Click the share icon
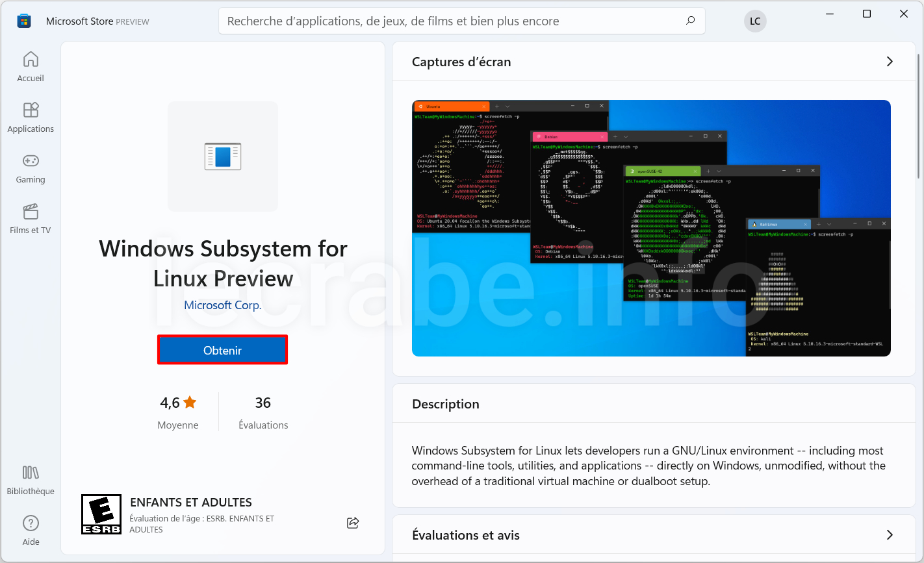Viewport: 924px width, 563px height. (x=353, y=523)
